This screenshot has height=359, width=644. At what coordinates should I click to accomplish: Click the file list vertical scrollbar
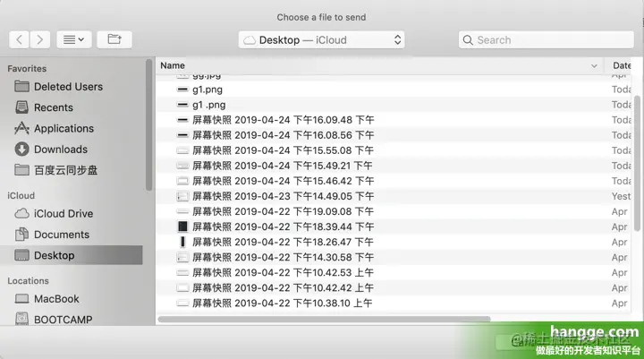637,163
